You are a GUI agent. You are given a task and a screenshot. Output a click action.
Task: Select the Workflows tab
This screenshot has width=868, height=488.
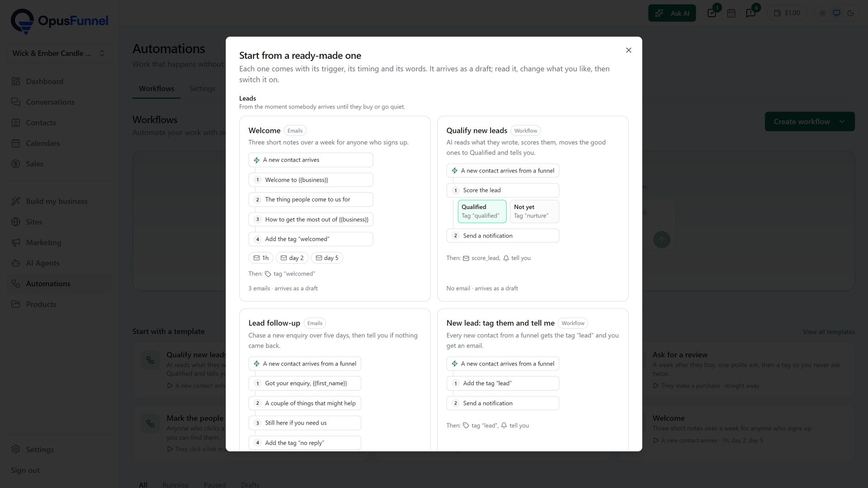tap(156, 89)
